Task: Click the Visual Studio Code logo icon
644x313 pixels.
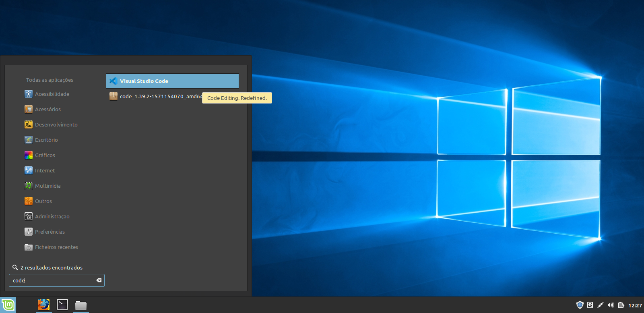Action: [113, 81]
